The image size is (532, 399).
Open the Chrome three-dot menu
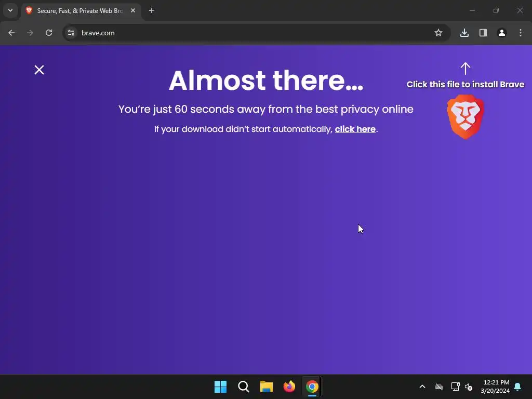(x=521, y=33)
